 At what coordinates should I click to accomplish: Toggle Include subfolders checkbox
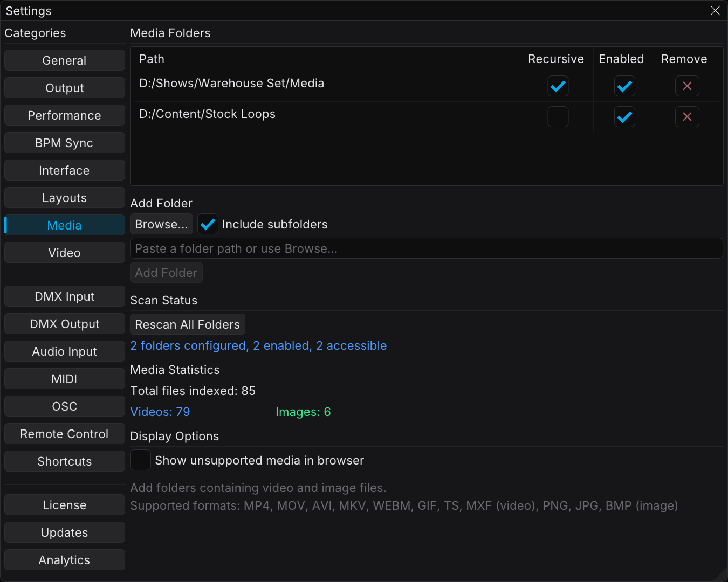click(x=208, y=224)
